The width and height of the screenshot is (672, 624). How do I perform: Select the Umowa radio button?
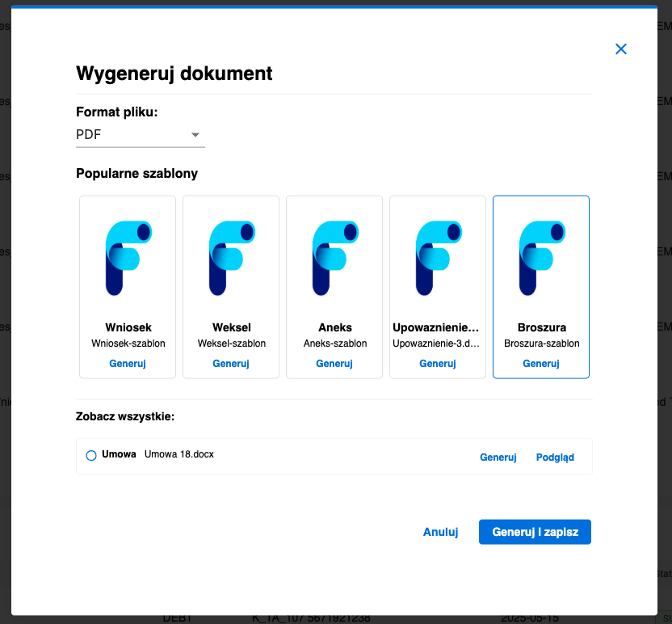(91, 455)
